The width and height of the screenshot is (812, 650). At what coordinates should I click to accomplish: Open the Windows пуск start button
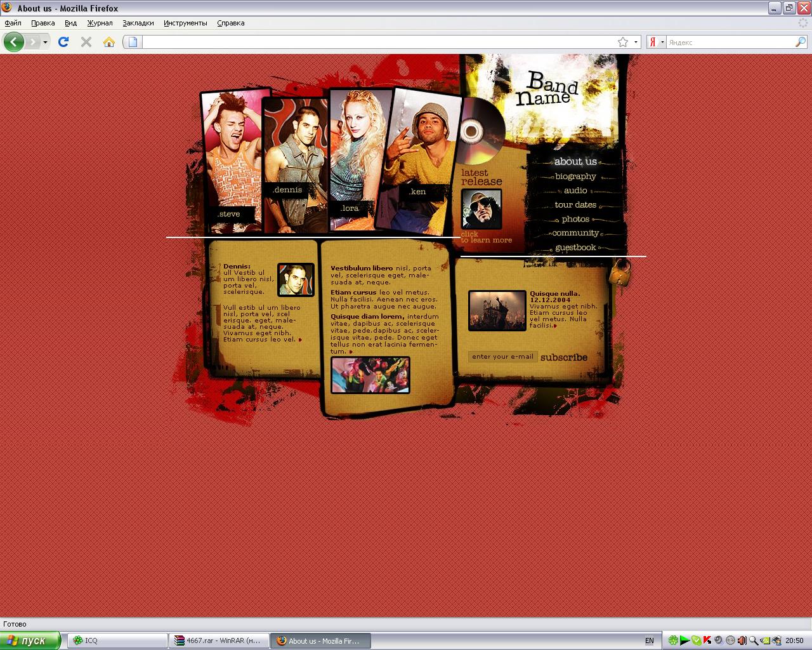tap(30, 640)
